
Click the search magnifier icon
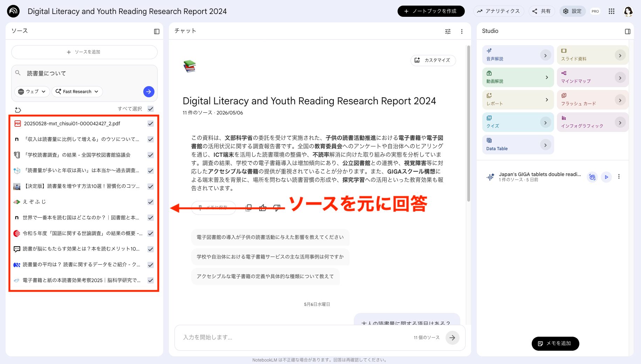[18, 73]
